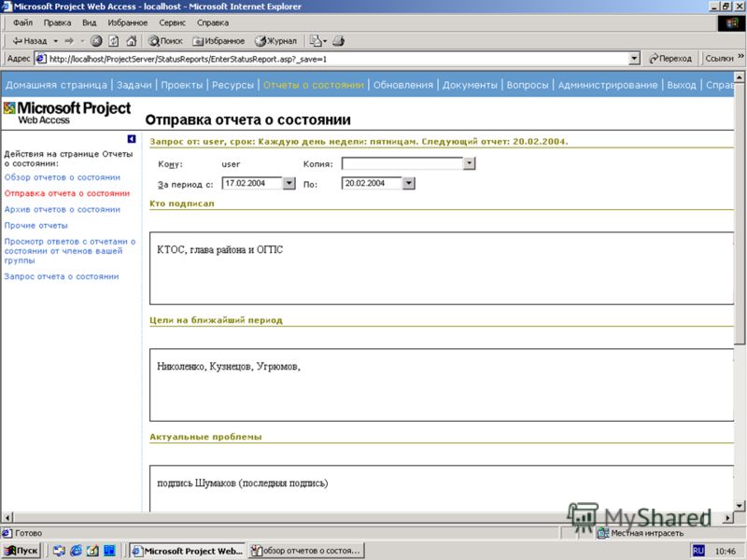Open Просмотр ответов с отчетами link
747x560 pixels.
tap(70, 250)
